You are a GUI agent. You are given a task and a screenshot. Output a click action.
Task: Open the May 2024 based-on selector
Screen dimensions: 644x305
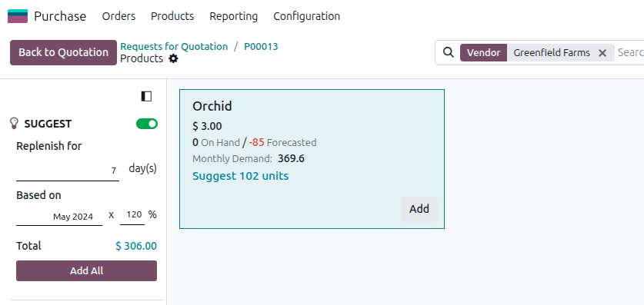coord(59,217)
